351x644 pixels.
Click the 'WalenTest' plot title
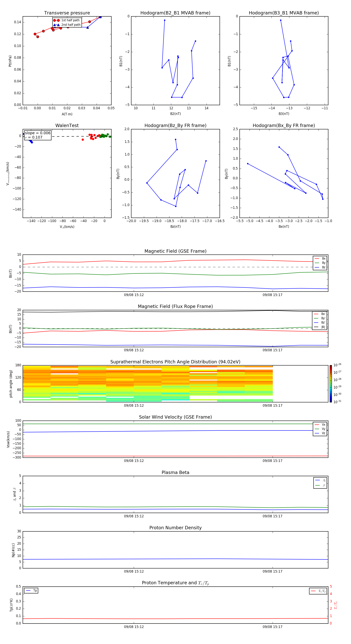pos(67,125)
